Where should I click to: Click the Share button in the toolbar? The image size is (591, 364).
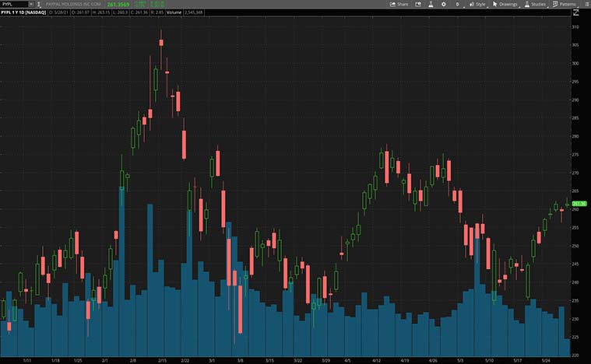399,4
